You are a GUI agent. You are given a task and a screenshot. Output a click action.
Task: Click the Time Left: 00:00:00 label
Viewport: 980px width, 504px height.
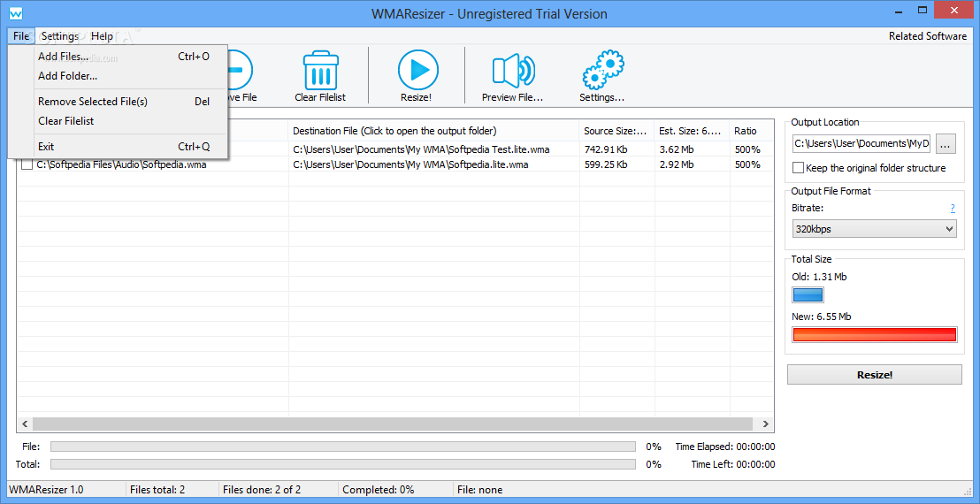[733, 464]
